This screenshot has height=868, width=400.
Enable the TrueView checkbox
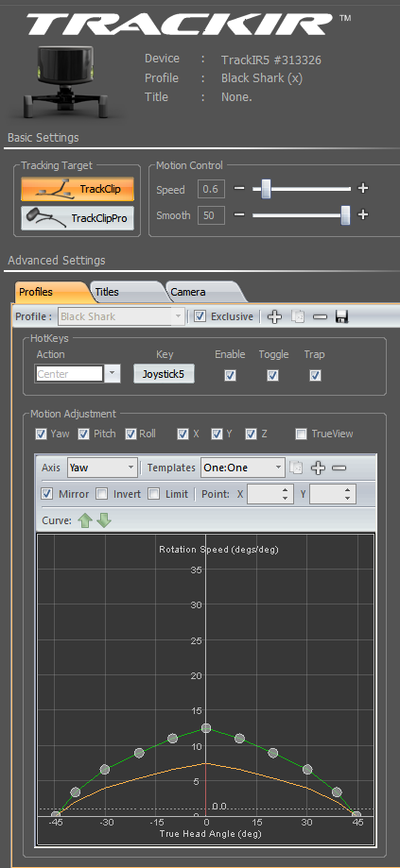(x=301, y=434)
